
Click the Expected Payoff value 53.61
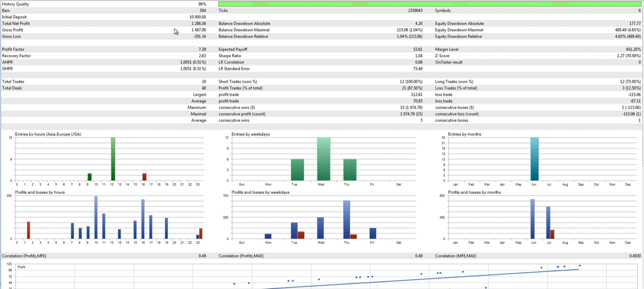coord(418,50)
